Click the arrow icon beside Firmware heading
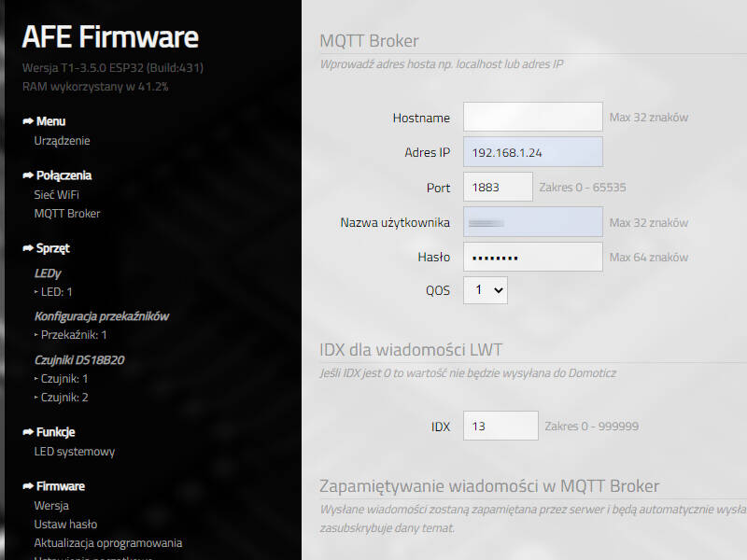747x560 pixels. click(x=28, y=486)
